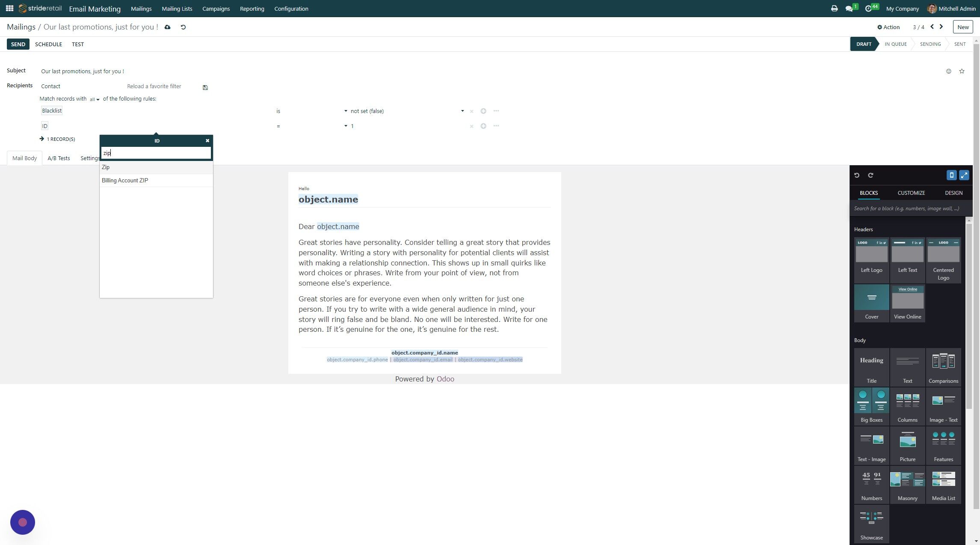Select the Big Boxes block

point(871,406)
